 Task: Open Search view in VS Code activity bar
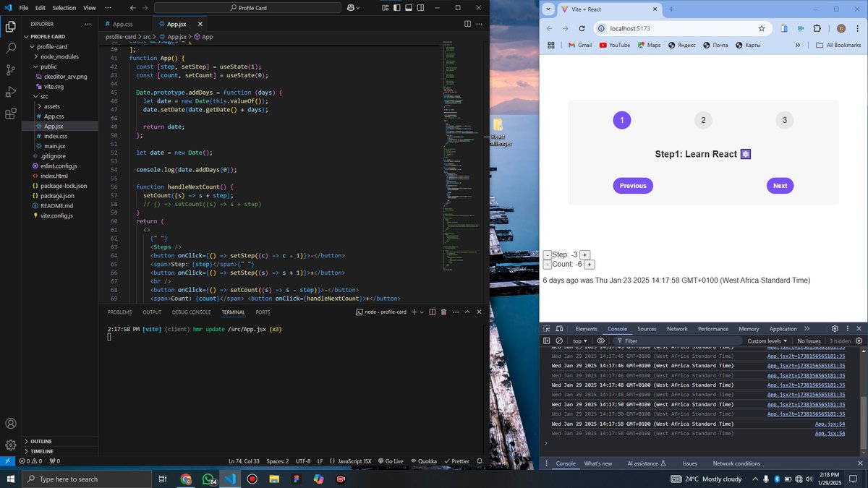click(11, 49)
